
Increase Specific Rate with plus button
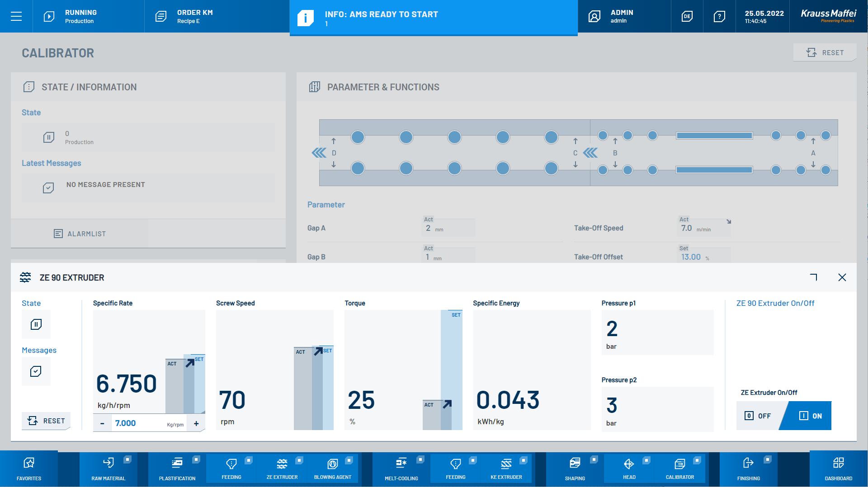196,423
